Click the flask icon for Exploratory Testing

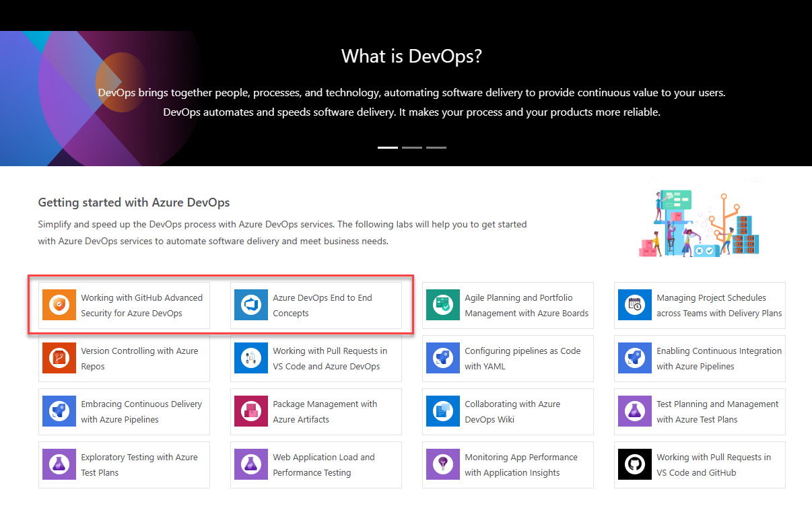59,465
